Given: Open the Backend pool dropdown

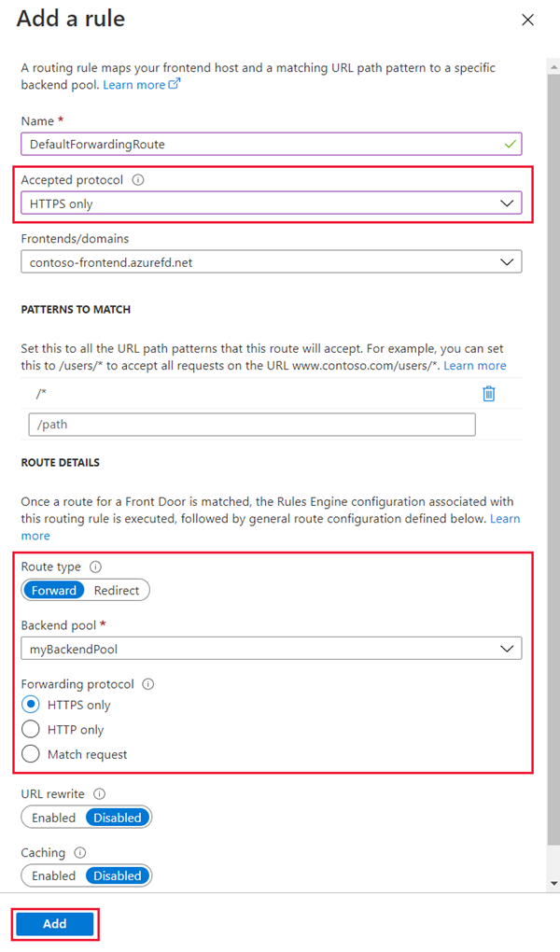Looking at the screenshot, I should point(507,648).
